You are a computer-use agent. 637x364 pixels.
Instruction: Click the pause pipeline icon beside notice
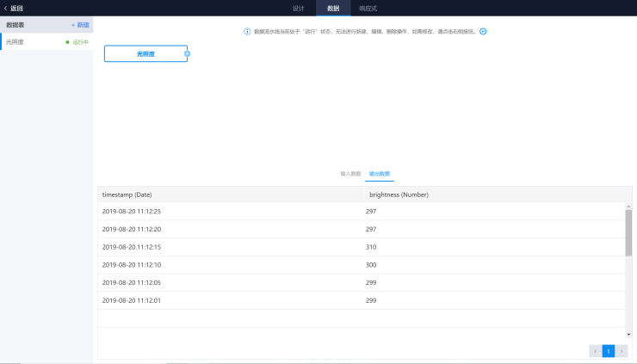pos(483,31)
